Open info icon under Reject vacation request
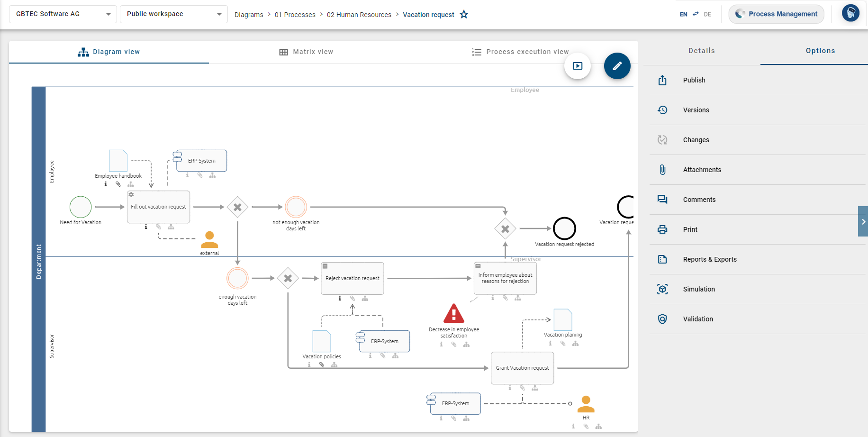This screenshot has height=437, width=868. pyautogui.click(x=340, y=299)
